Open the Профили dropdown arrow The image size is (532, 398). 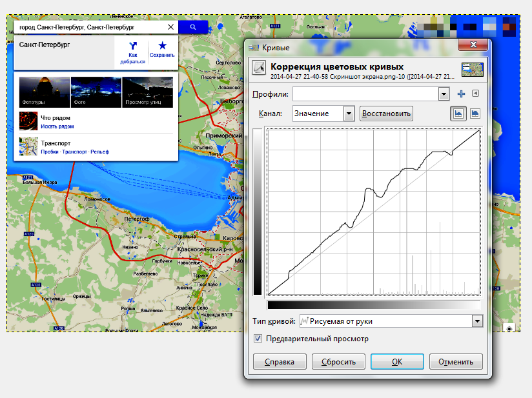[x=444, y=94]
